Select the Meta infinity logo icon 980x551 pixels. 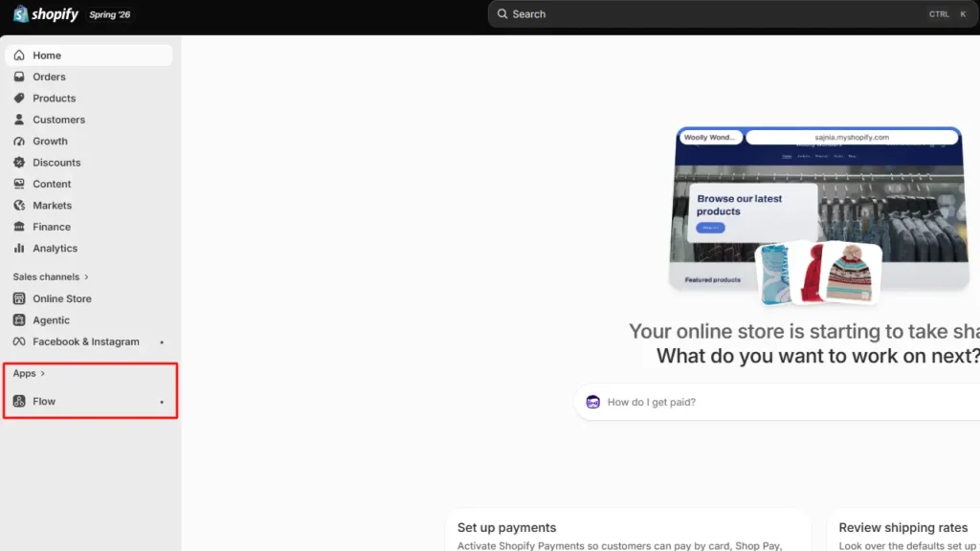pyautogui.click(x=19, y=342)
